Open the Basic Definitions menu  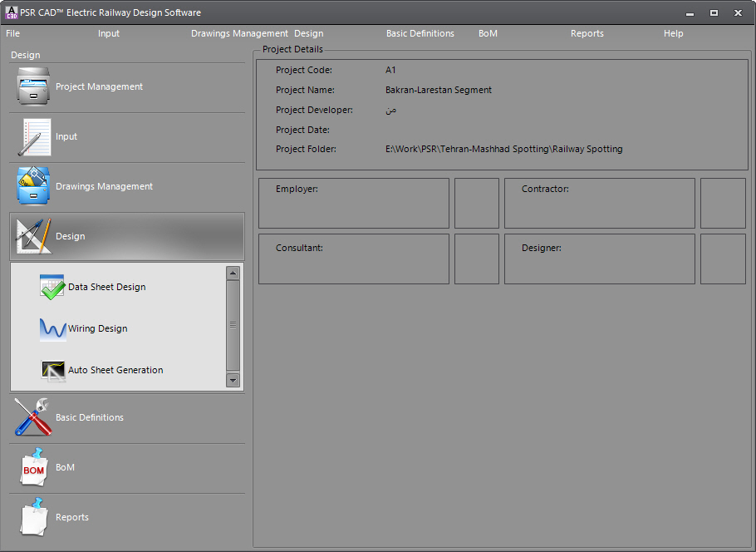point(420,33)
